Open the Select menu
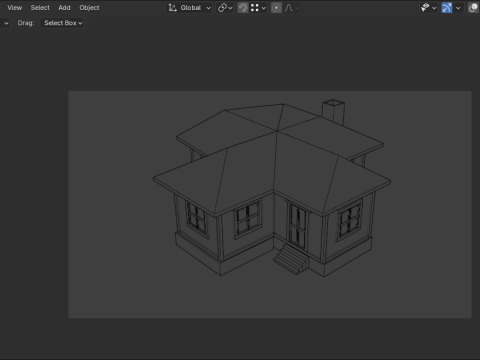 coord(40,8)
